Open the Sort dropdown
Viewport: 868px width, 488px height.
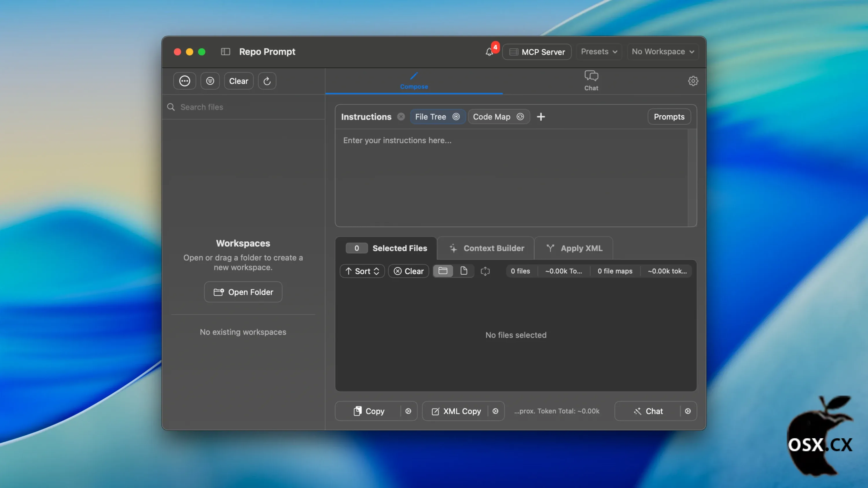pos(362,271)
